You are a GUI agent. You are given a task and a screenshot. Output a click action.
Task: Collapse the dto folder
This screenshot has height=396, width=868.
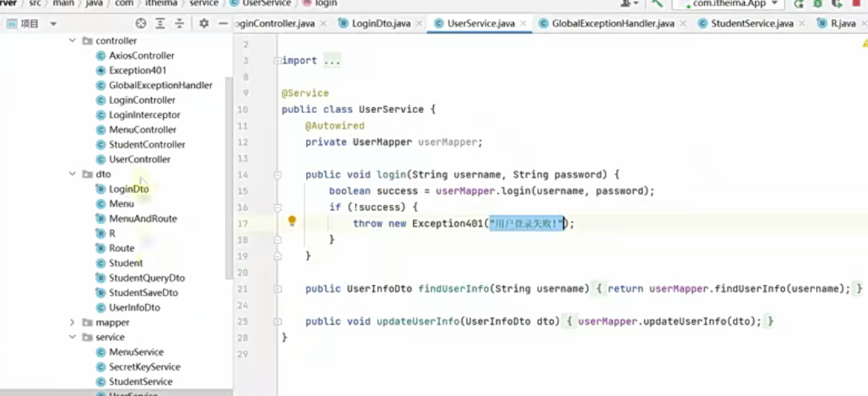pos(72,174)
